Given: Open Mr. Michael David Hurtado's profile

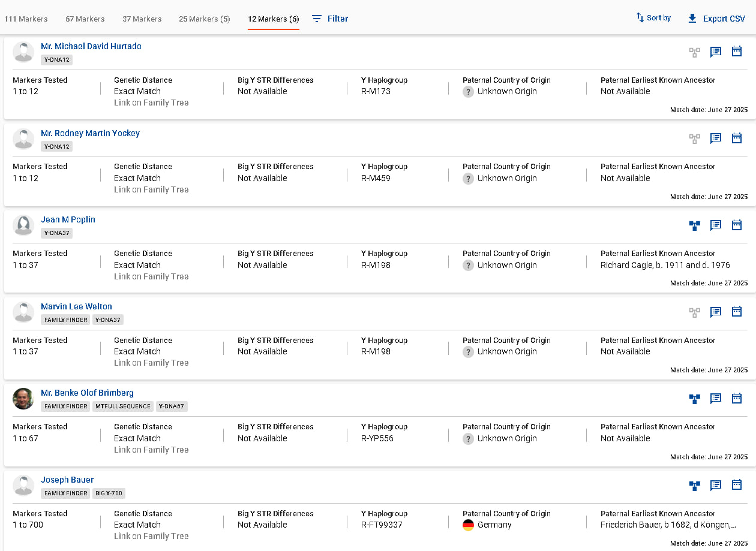Looking at the screenshot, I should tap(91, 46).
